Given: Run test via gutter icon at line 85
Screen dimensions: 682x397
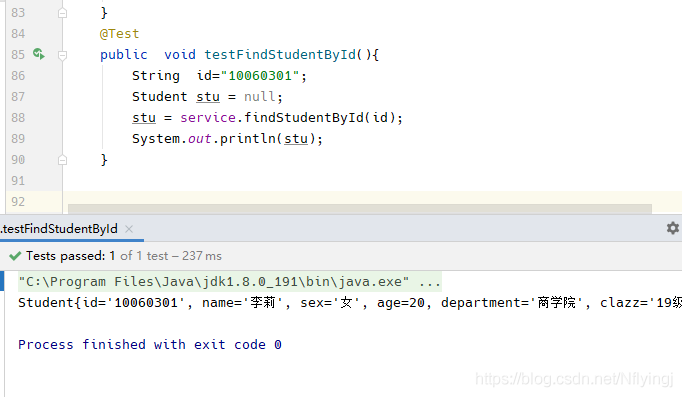Looking at the screenshot, I should pos(39,54).
